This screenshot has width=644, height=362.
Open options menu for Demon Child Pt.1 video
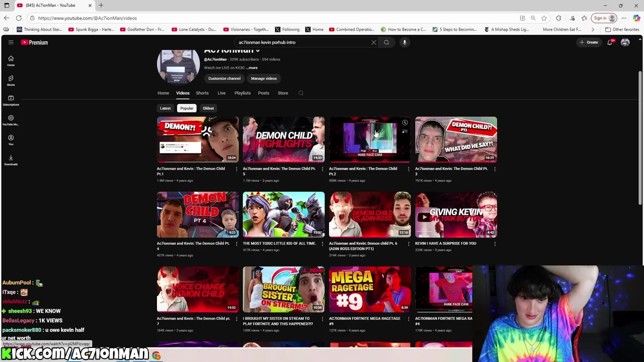click(236, 169)
